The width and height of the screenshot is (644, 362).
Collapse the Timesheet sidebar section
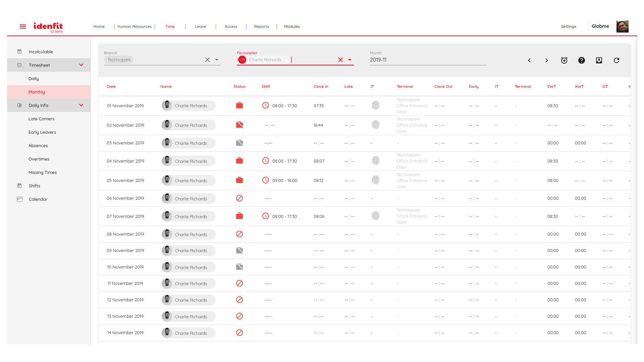81,65
